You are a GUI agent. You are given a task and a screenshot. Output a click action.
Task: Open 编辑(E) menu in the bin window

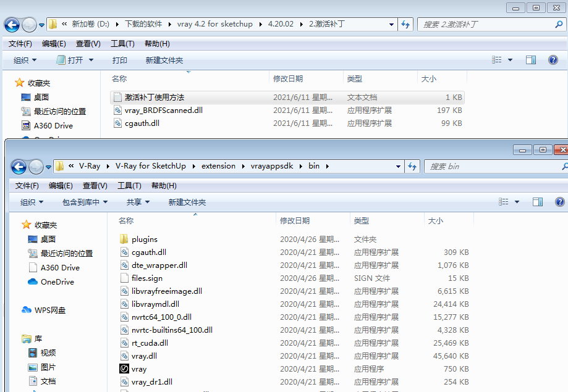(x=61, y=186)
